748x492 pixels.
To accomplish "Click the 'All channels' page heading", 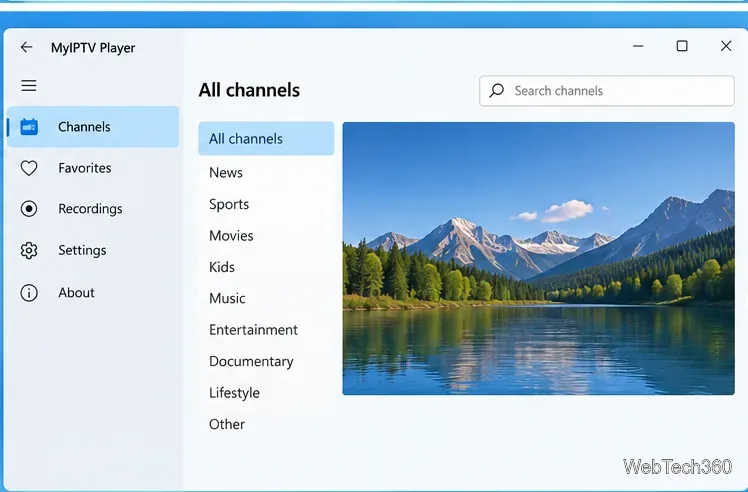I will pyautogui.click(x=249, y=90).
